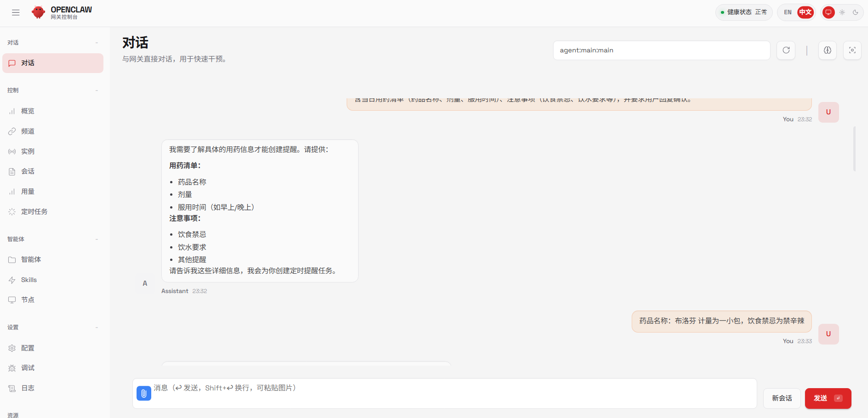Start a new chat with 新会话
The image size is (868, 418).
pyautogui.click(x=782, y=398)
